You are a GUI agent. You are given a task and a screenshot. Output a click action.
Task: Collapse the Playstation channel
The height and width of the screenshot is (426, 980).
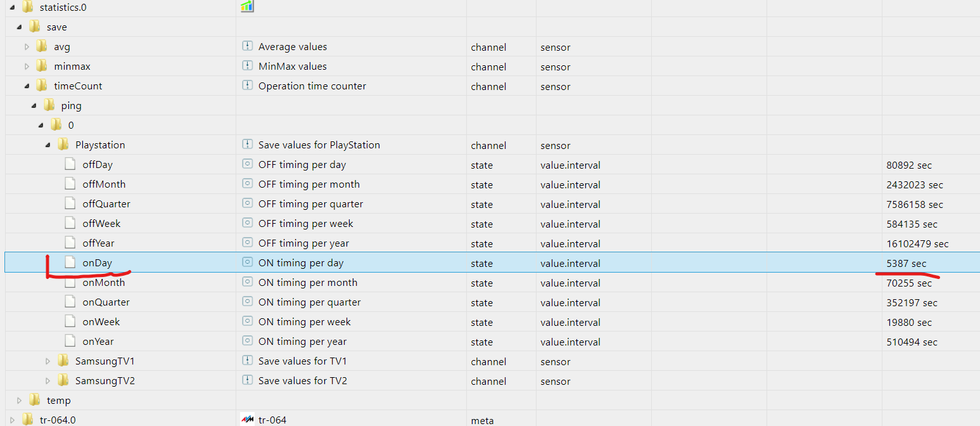48,145
